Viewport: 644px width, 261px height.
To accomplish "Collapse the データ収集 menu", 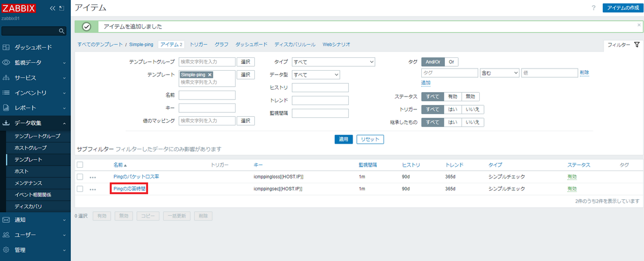I will pos(64,123).
